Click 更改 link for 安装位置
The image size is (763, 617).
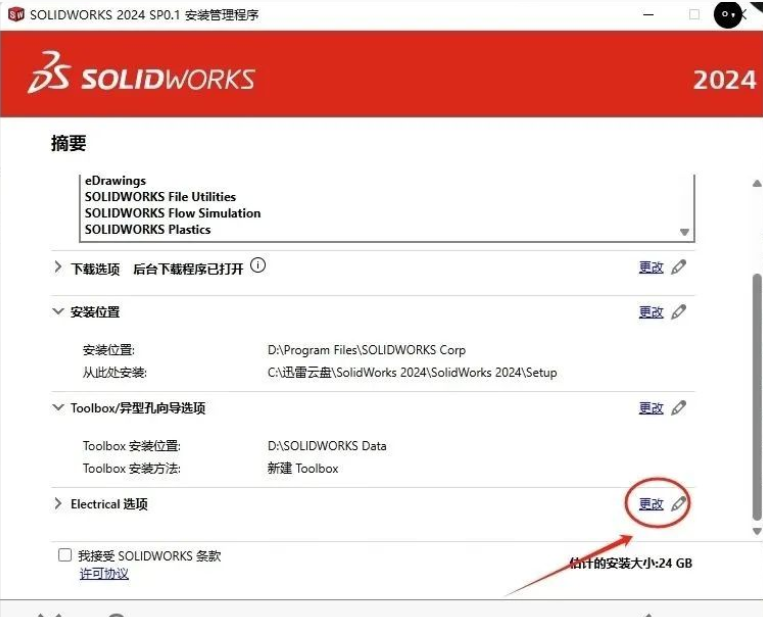pos(651,312)
